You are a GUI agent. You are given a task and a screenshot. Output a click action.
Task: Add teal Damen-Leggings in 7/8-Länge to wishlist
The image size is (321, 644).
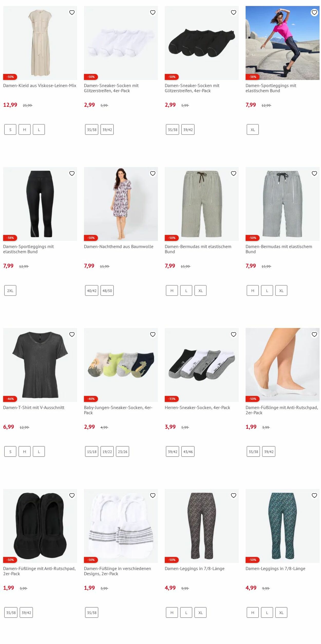[314, 495]
